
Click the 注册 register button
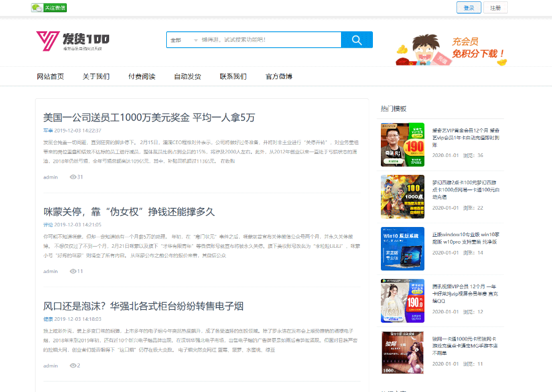[x=496, y=8]
